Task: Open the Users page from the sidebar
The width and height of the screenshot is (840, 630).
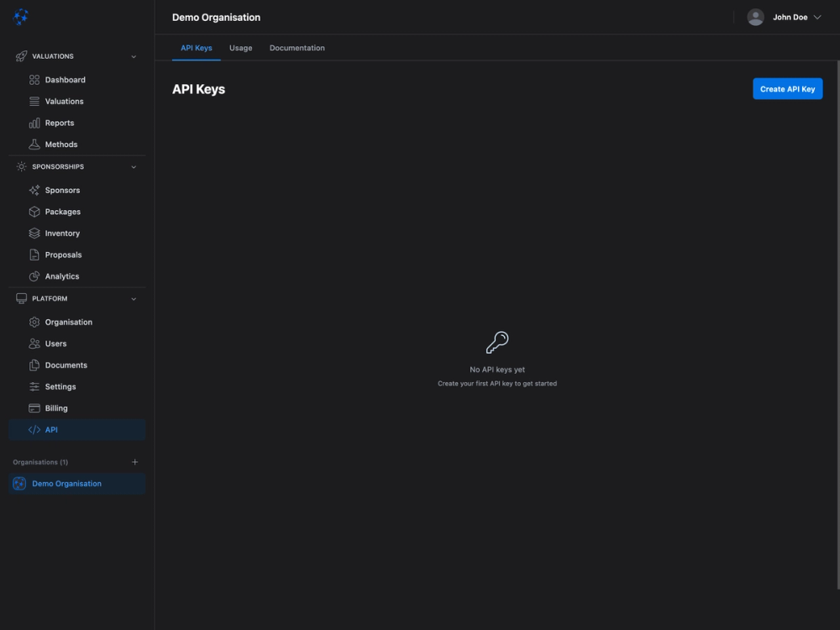Action: 55,343
